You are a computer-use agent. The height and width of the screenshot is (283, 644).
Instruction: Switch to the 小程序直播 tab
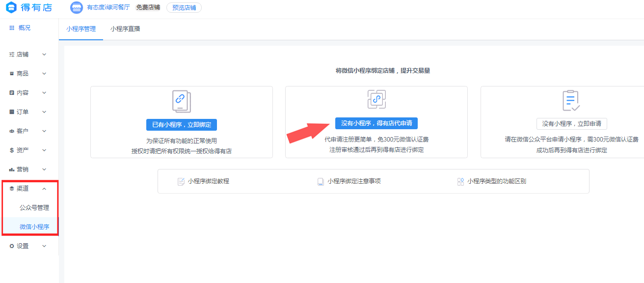click(x=125, y=29)
